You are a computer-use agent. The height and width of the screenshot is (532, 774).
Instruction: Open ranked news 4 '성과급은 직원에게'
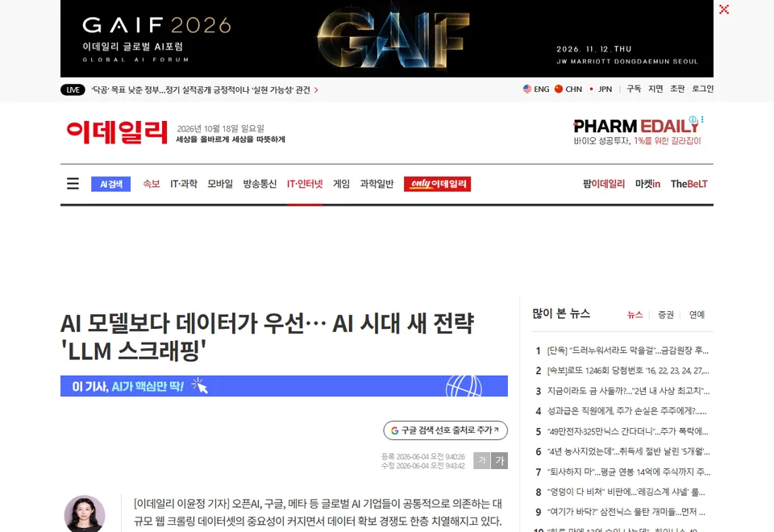pos(627,411)
